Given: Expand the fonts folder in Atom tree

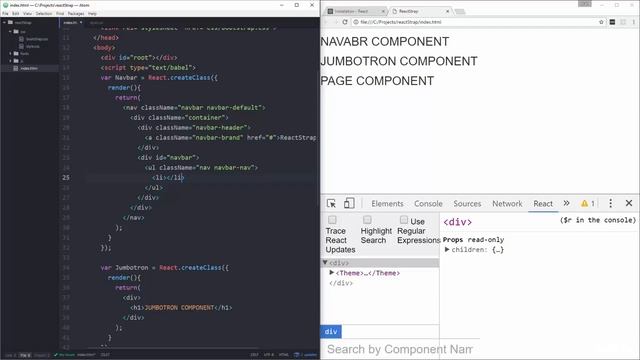Looking at the screenshot, I should (x=10, y=53).
